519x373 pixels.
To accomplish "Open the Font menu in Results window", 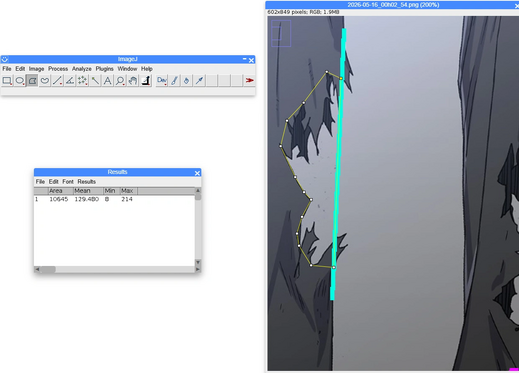I will click(68, 182).
